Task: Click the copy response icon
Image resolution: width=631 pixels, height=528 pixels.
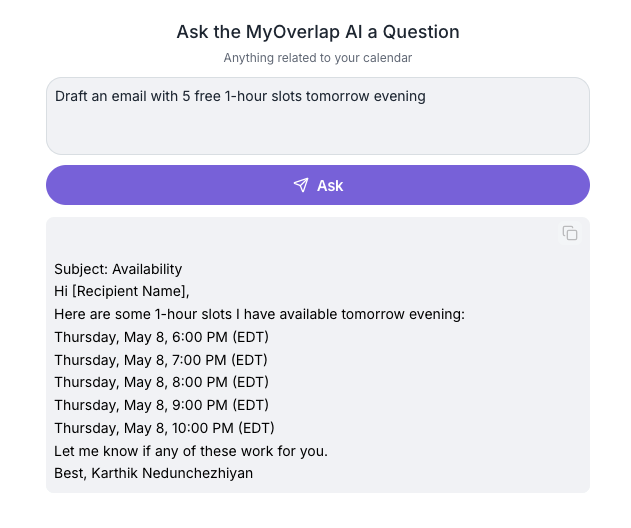Action: [570, 233]
